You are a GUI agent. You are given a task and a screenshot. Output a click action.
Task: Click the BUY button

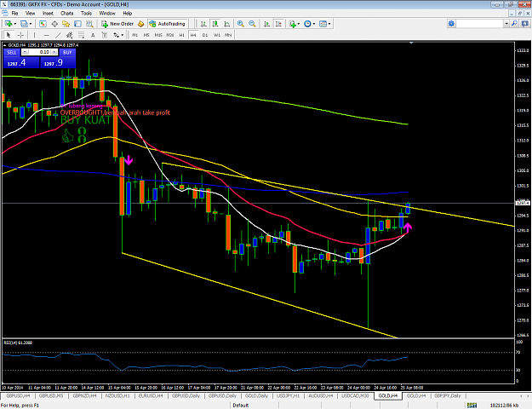[67, 52]
